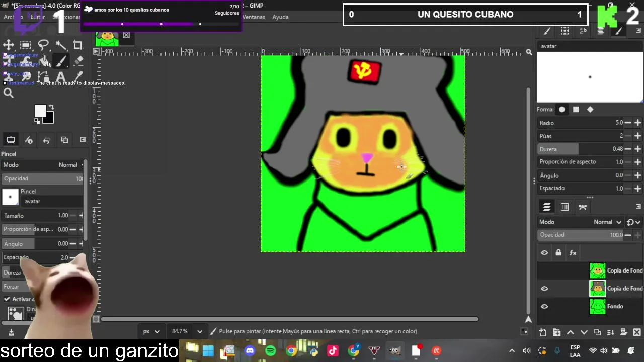The width and height of the screenshot is (644, 362).
Task: Select the diamond brush shape
Action: tap(590, 109)
